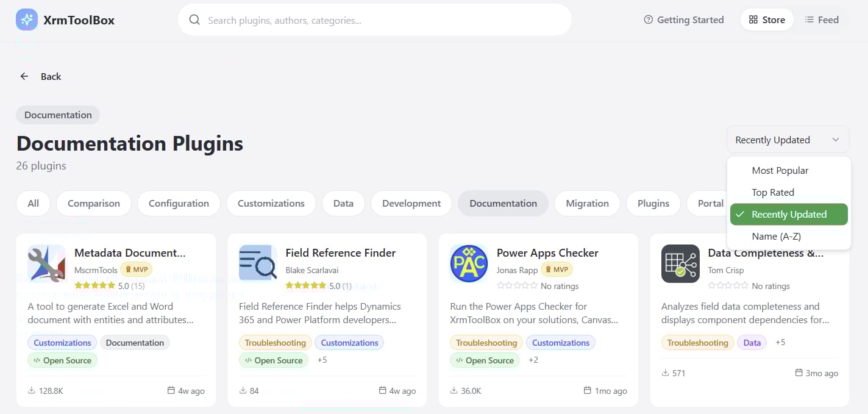Open Metadata Document plugin icon
The image size is (868, 414).
(x=46, y=263)
